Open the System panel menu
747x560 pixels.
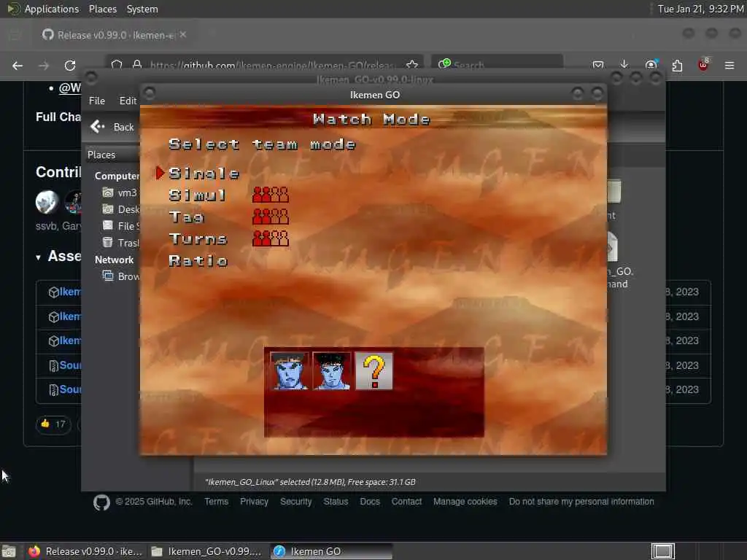142,9
